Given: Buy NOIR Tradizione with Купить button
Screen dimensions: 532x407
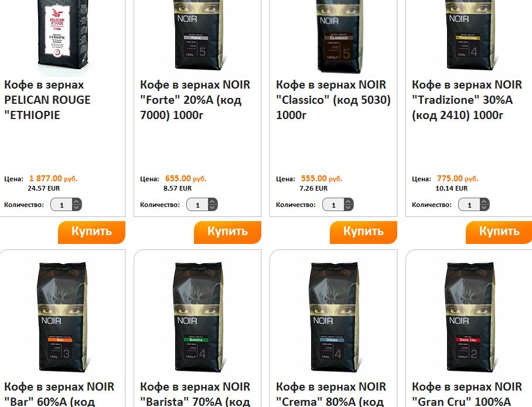Looking at the screenshot, I should tap(499, 232).
